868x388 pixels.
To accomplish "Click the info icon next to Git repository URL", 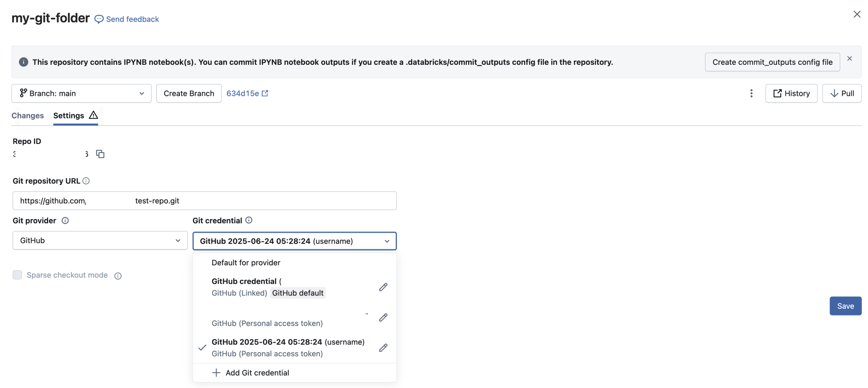I will tap(86, 181).
